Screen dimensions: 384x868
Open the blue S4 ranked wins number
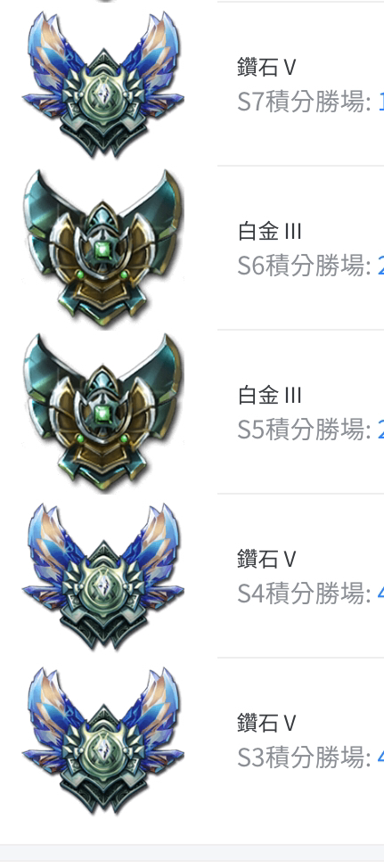tap(380, 594)
